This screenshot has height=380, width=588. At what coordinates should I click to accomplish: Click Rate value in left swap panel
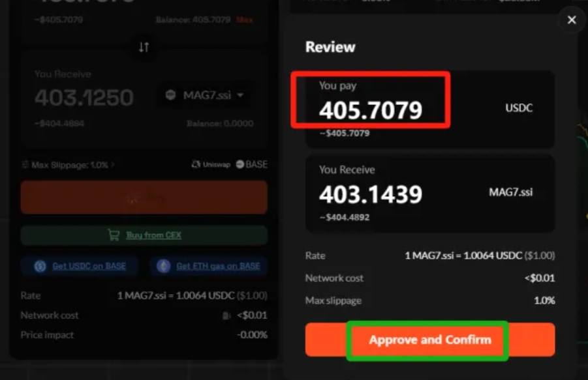(x=193, y=296)
